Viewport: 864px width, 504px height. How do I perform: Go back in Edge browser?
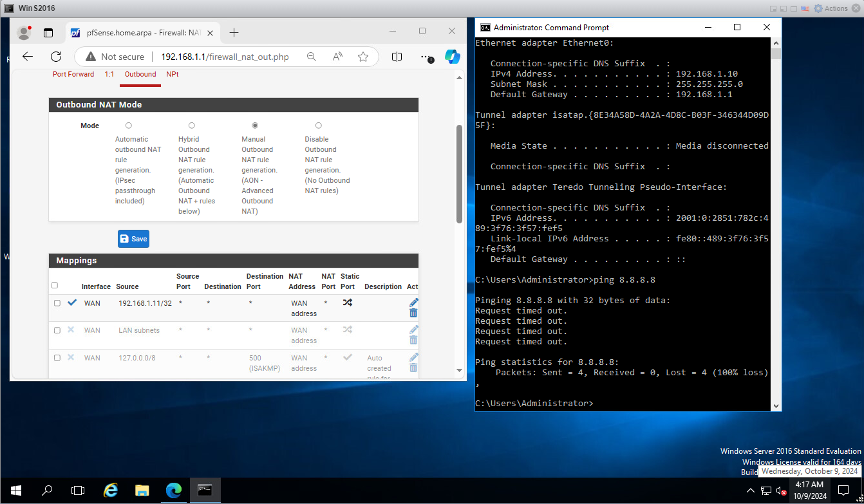pyautogui.click(x=28, y=57)
